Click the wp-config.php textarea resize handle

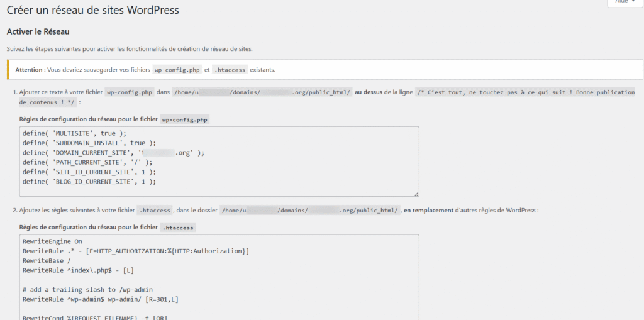pyautogui.click(x=416, y=194)
